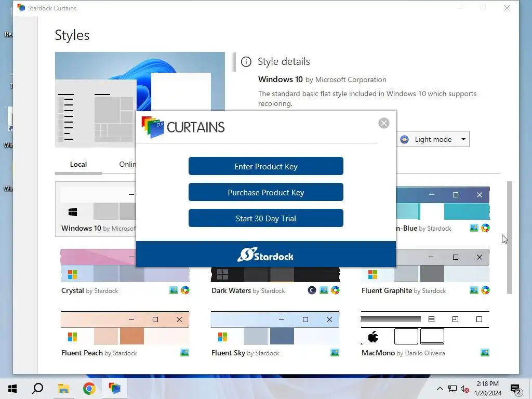Click 'Windows 10' title in Style details
The height and width of the screenshot is (399, 532).
[x=280, y=79]
